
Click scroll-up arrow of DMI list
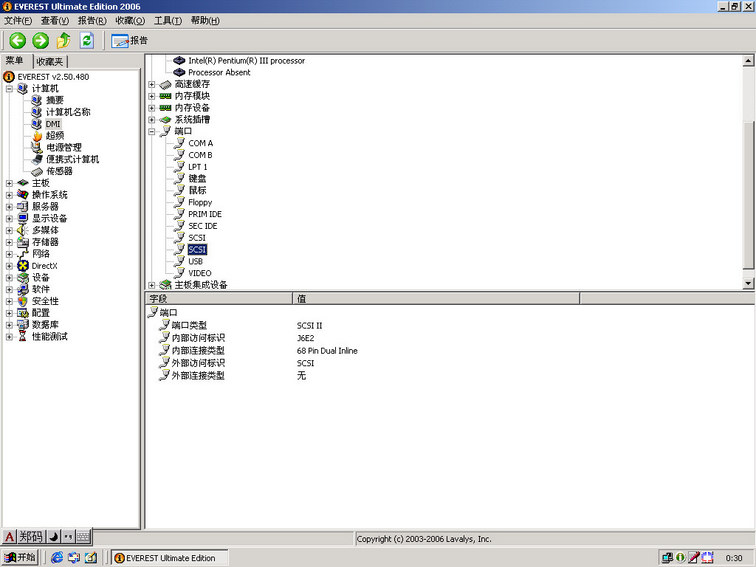pyautogui.click(x=748, y=61)
